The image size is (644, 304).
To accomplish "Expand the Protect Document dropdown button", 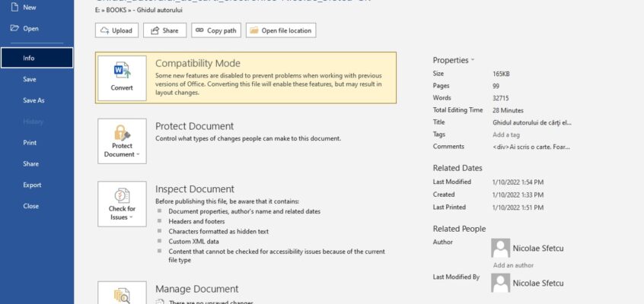I will [122, 141].
